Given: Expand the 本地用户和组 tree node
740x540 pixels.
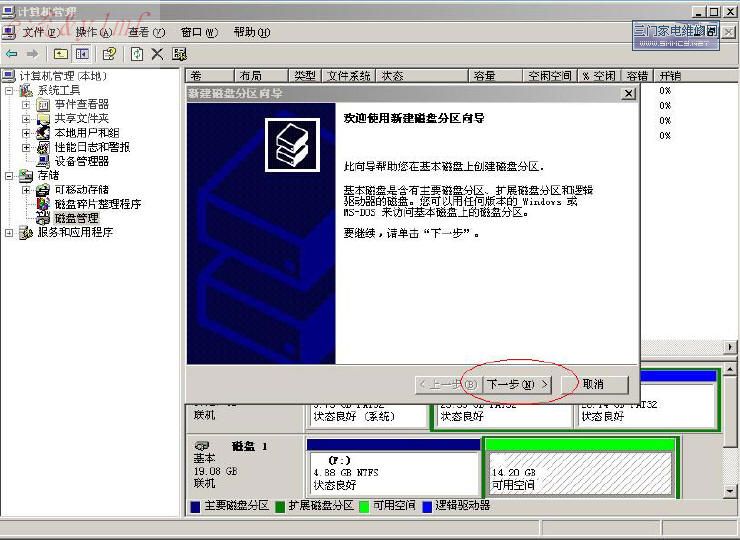Looking at the screenshot, I should (x=26, y=133).
